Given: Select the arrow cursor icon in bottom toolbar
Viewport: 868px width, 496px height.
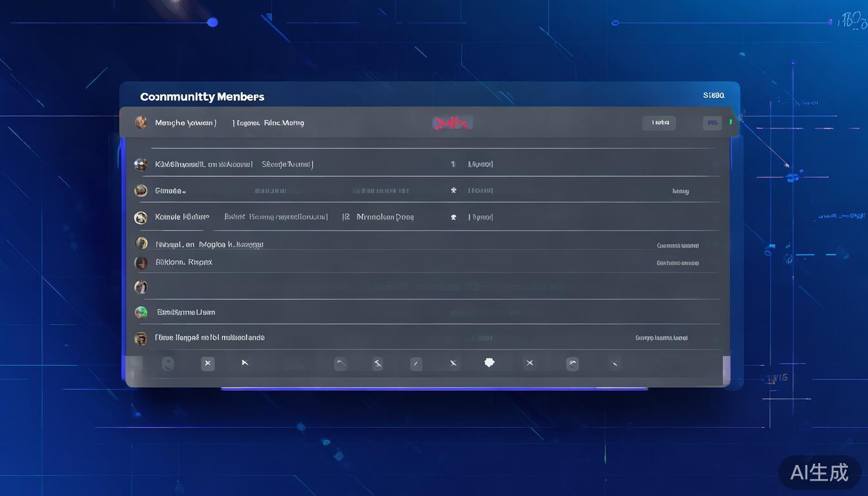Looking at the screenshot, I should [x=245, y=364].
